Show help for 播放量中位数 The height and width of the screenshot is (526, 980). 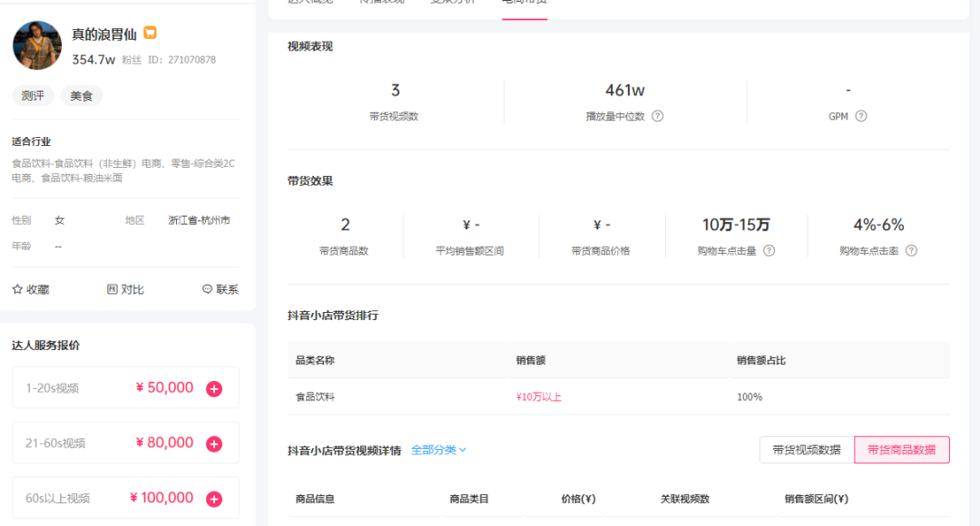[x=658, y=116]
